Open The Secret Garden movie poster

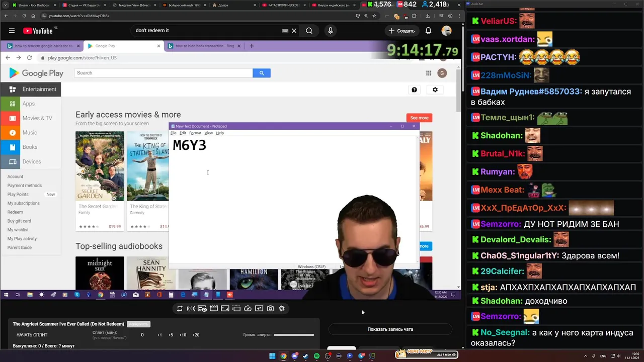tap(100, 166)
